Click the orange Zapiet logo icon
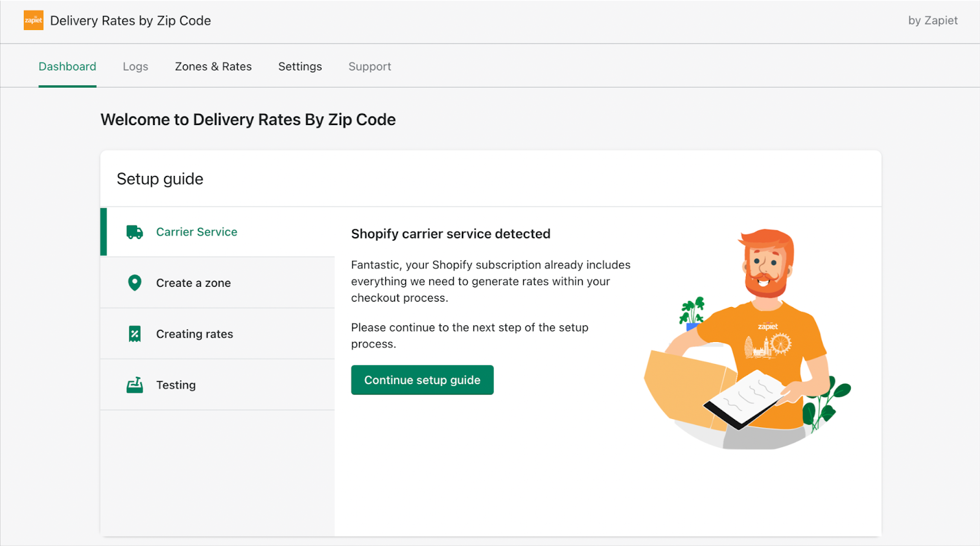Image resolution: width=980 pixels, height=546 pixels. coord(34,20)
